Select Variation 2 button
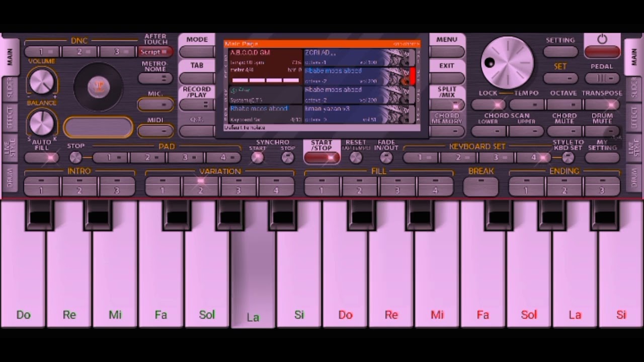The image size is (644, 362). pos(200,186)
